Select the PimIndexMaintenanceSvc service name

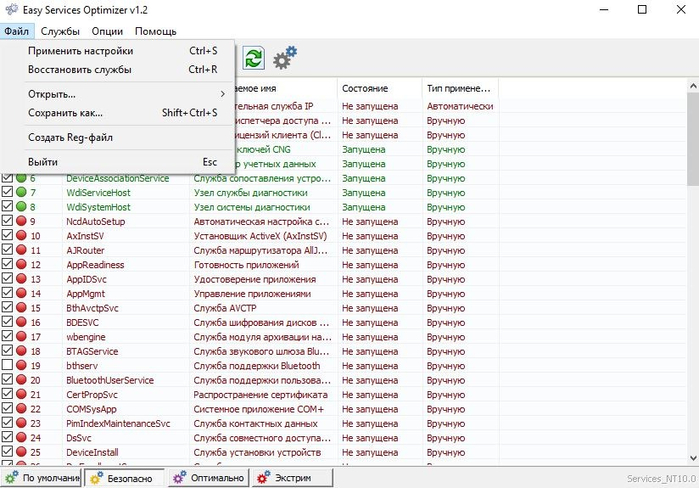(118, 423)
